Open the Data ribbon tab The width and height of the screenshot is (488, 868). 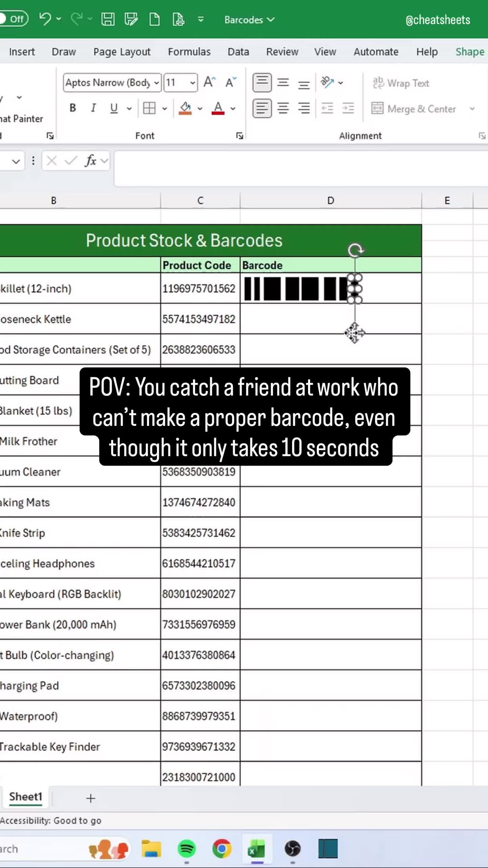pos(238,52)
